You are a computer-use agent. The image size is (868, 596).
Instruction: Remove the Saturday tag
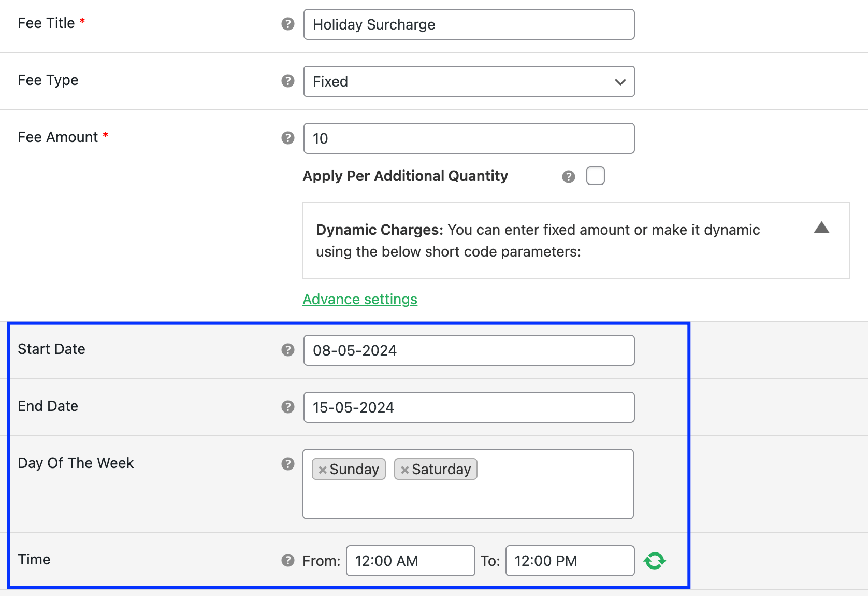(406, 470)
